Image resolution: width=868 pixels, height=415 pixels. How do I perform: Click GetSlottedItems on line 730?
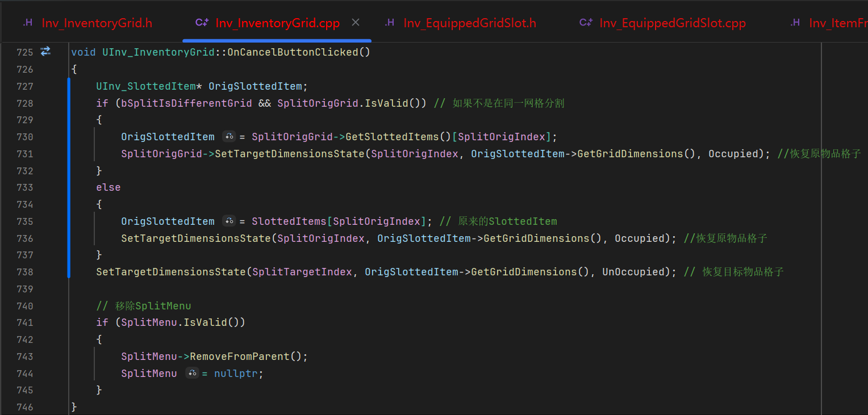(393, 137)
